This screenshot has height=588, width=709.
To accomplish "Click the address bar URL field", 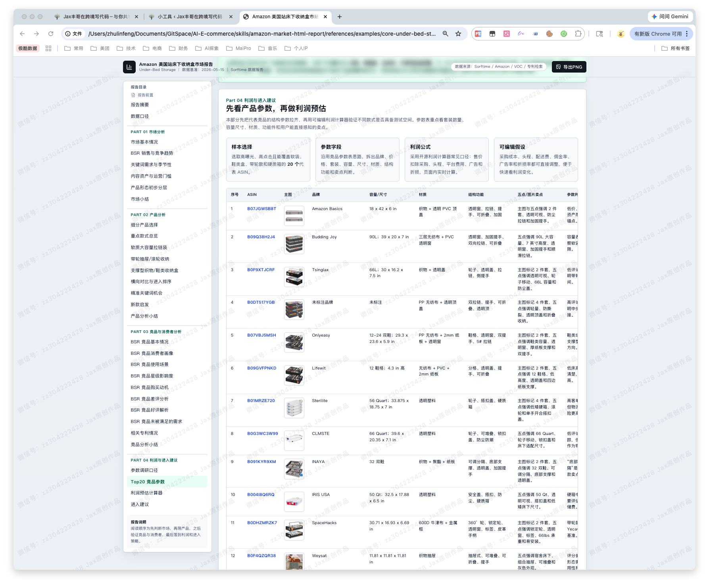I will [262, 34].
